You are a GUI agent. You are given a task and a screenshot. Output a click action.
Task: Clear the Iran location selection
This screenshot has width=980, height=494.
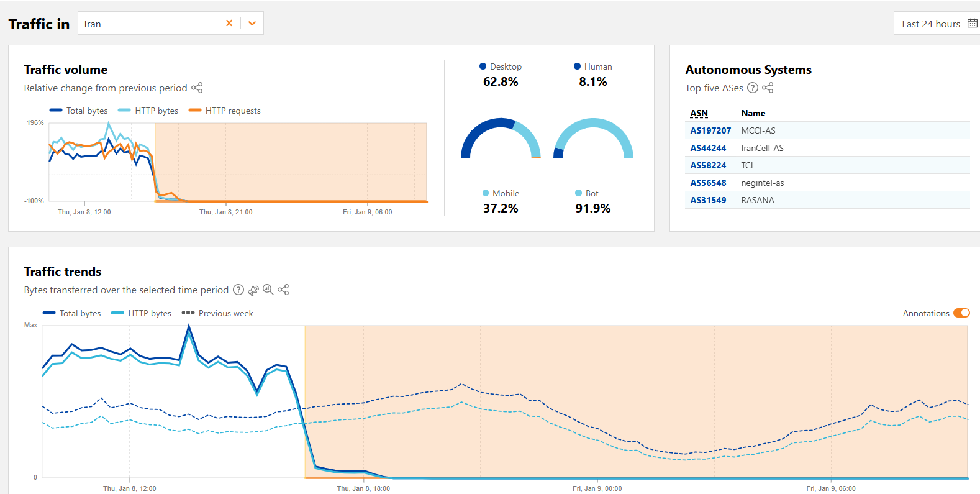point(229,23)
